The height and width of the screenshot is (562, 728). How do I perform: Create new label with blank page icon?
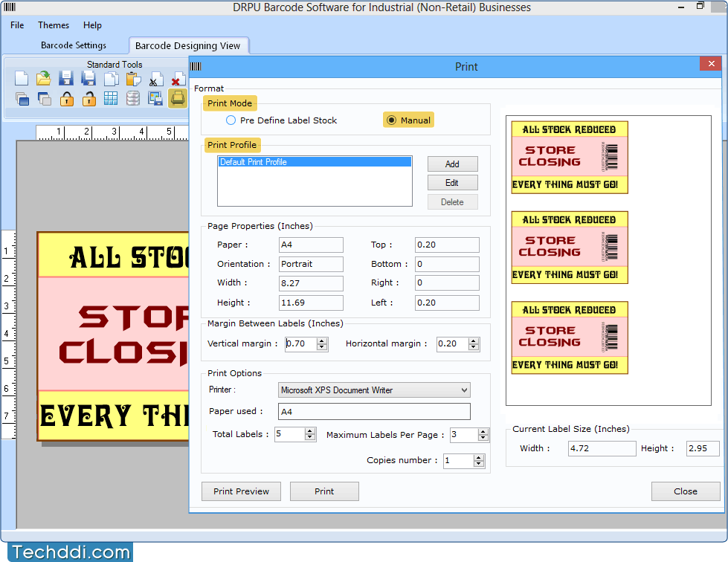tap(22, 79)
